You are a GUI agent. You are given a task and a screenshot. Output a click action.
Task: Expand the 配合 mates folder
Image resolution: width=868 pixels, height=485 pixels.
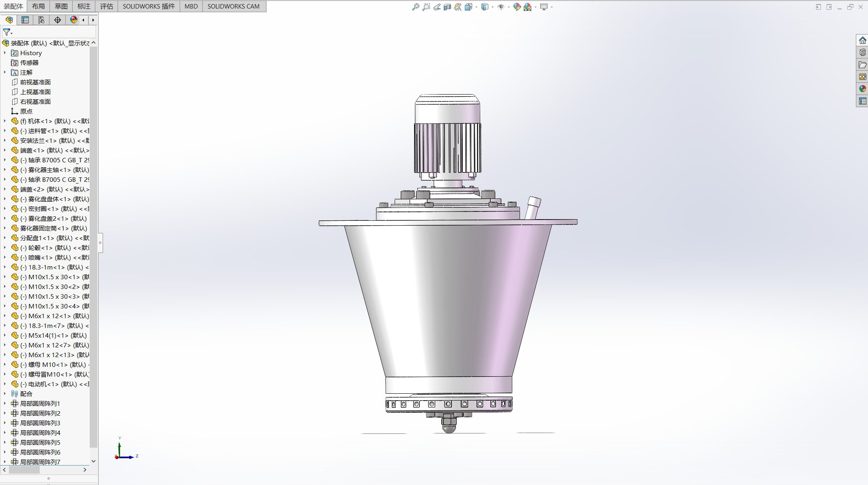tap(5, 394)
